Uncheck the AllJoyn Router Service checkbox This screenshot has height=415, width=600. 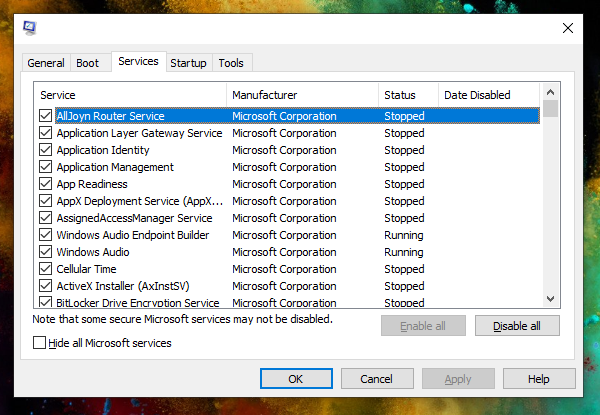45,116
